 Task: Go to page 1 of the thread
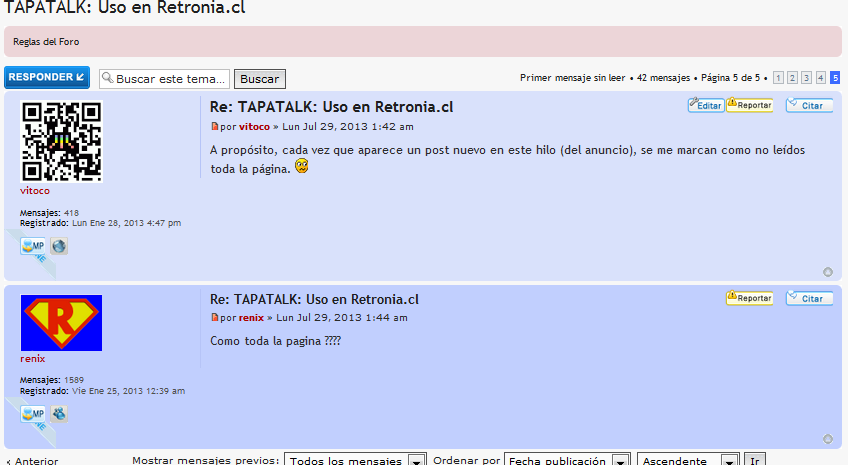[x=778, y=77]
